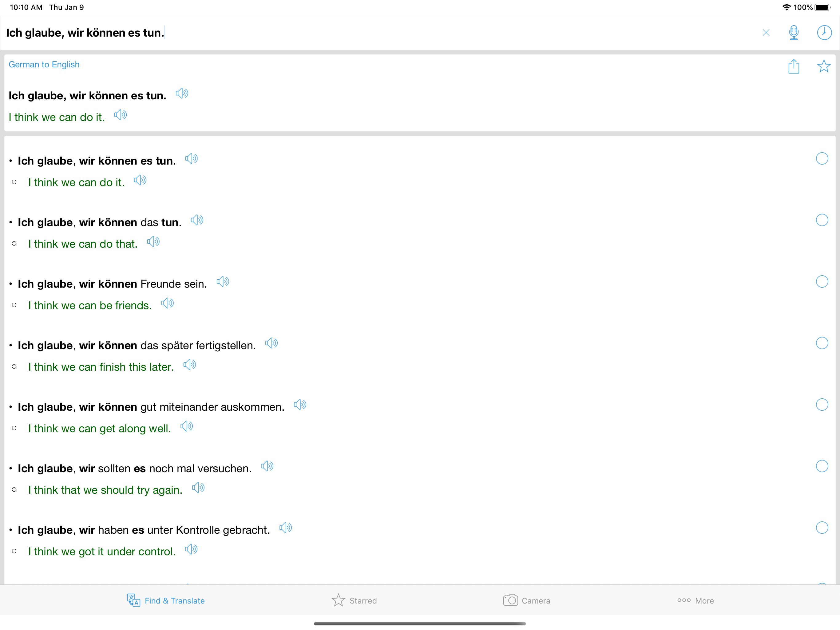
Task: Play audio for 'I think we can finish this later.'
Action: (x=189, y=365)
